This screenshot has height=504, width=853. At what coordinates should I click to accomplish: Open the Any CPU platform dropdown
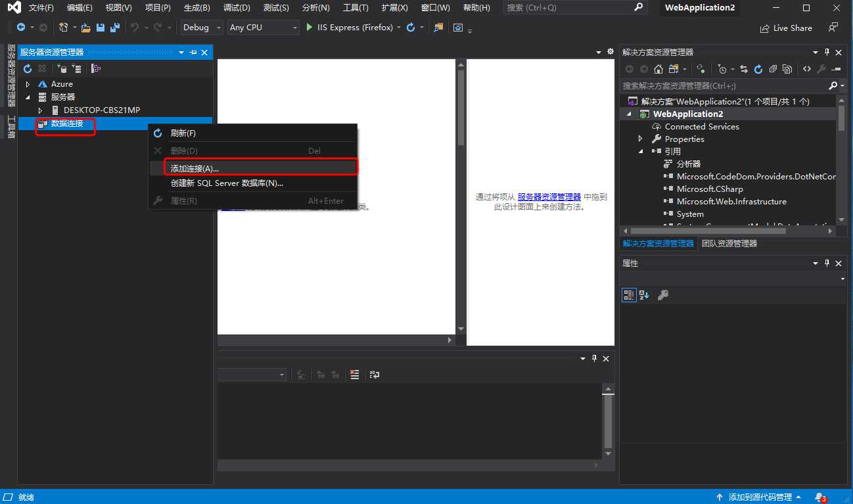click(x=263, y=28)
